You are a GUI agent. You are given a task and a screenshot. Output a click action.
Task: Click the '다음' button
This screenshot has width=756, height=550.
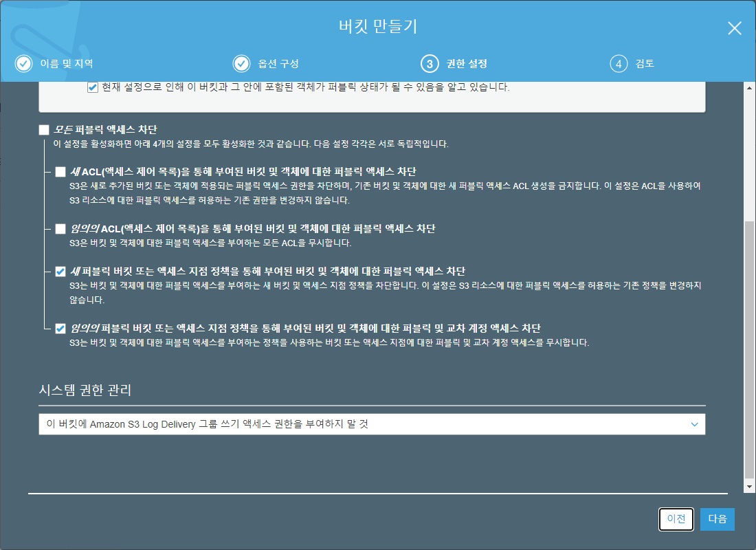pos(717,519)
